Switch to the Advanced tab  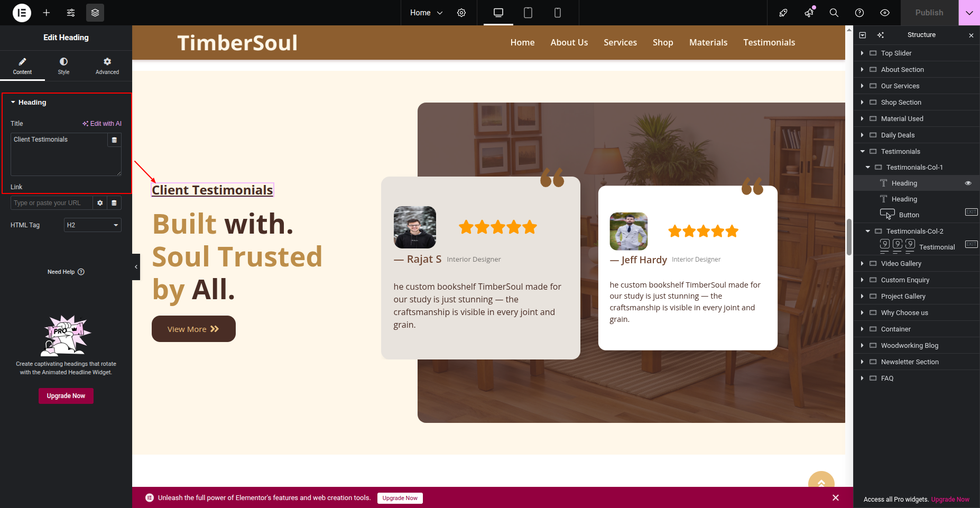(x=107, y=66)
